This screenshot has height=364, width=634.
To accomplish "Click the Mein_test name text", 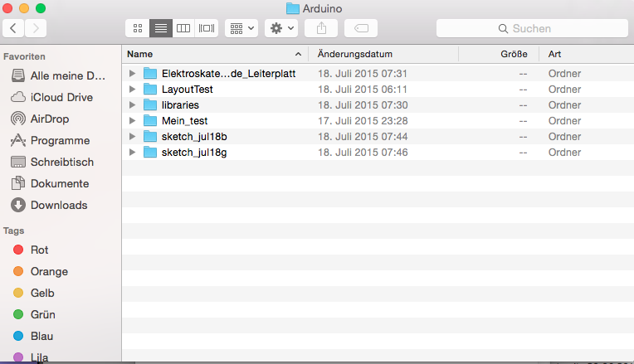I will (x=184, y=121).
